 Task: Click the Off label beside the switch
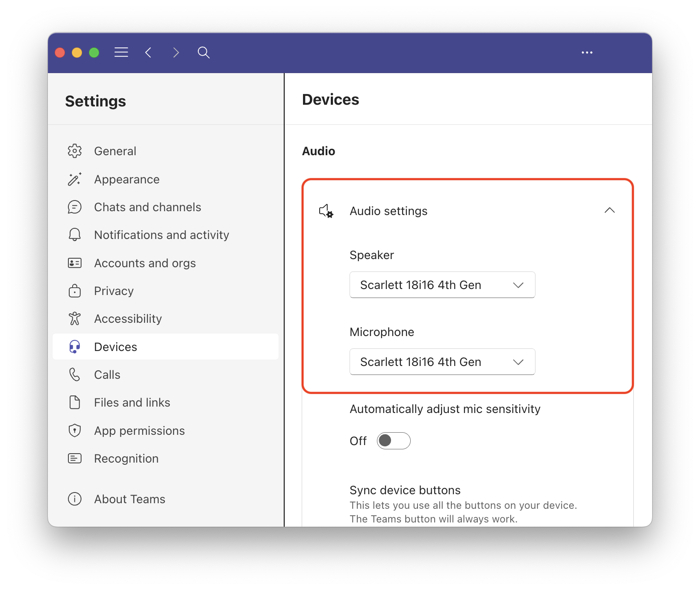point(358,441)
